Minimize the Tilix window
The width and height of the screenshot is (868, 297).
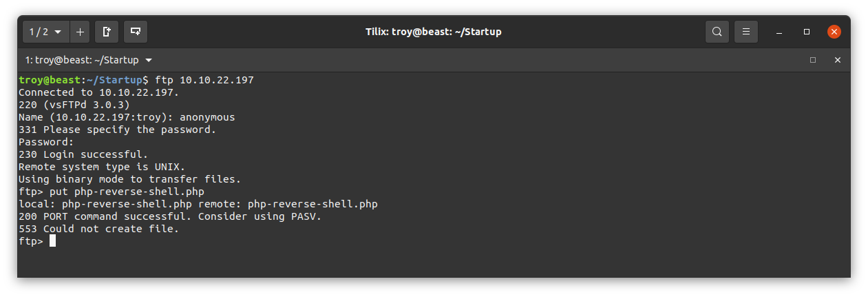pyautogui.click(x=779, y=32)
